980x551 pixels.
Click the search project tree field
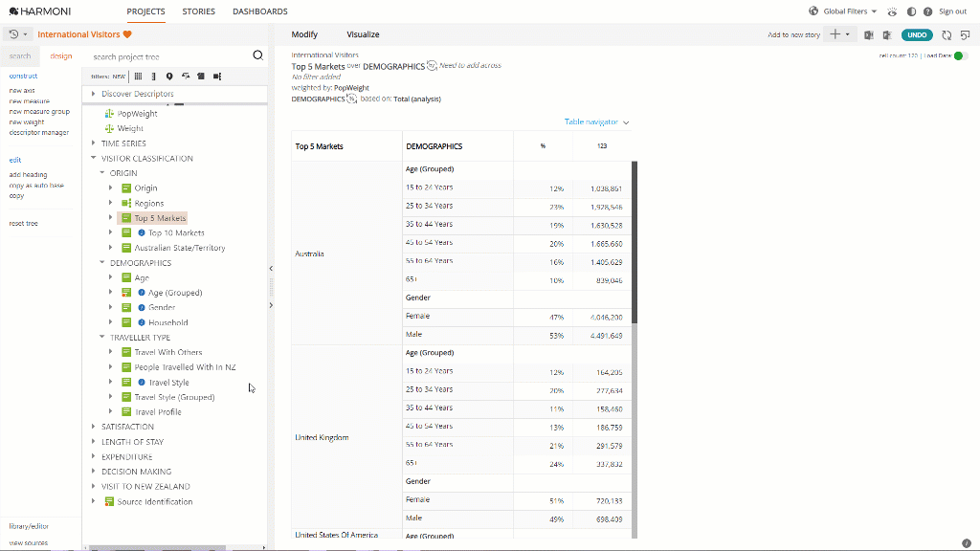click(x=168, y=56)
